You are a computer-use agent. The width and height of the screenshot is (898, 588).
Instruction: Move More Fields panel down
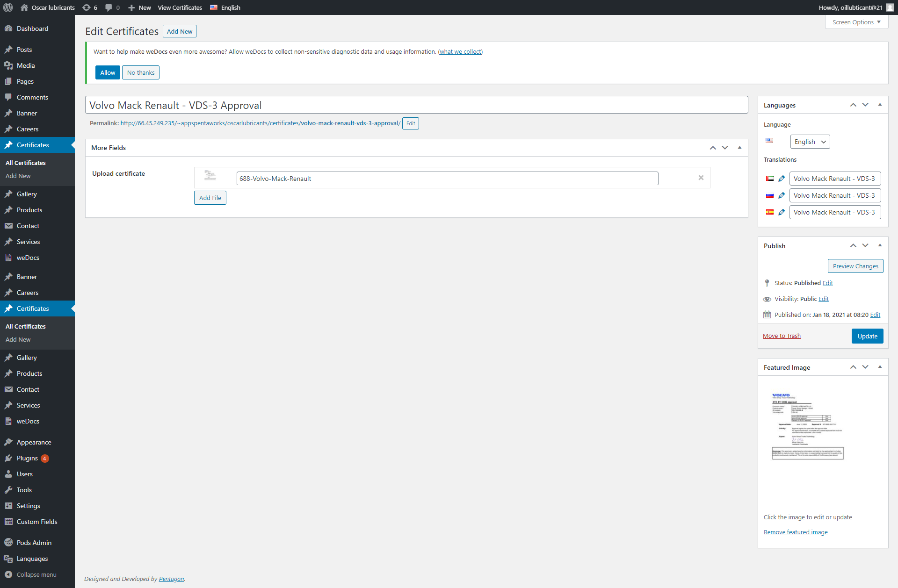[725, 148]
